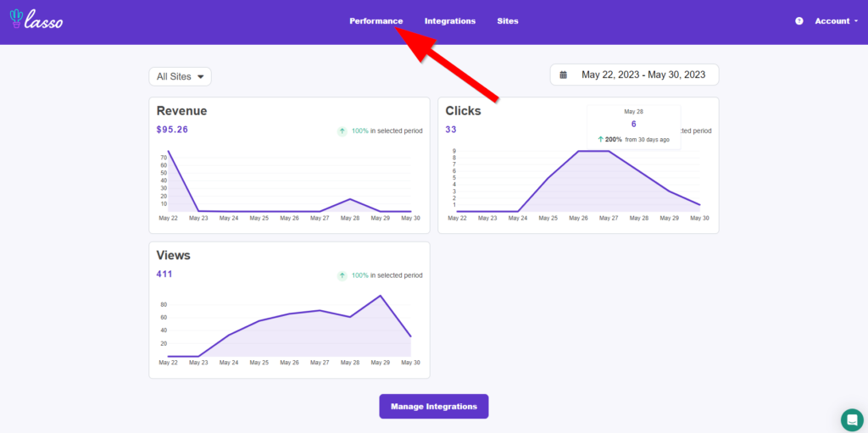Click the up arrow in Clicks tooltip
The image size is (868, 433).
[600, 139]
